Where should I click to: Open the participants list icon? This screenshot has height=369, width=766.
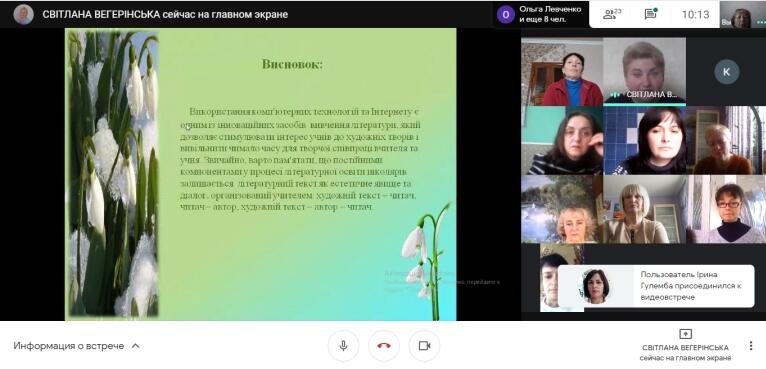tap(612, 14)
